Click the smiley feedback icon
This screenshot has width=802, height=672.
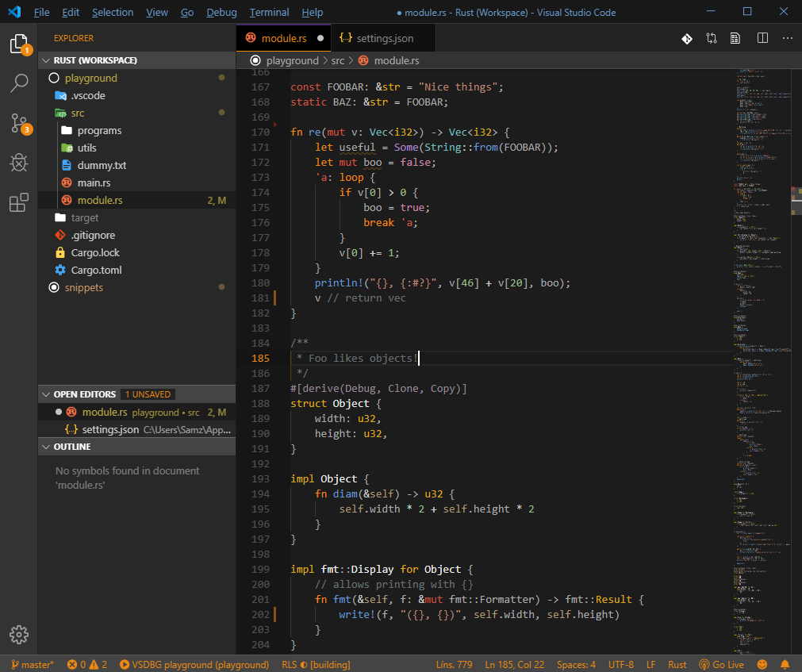tap(762, 664)
